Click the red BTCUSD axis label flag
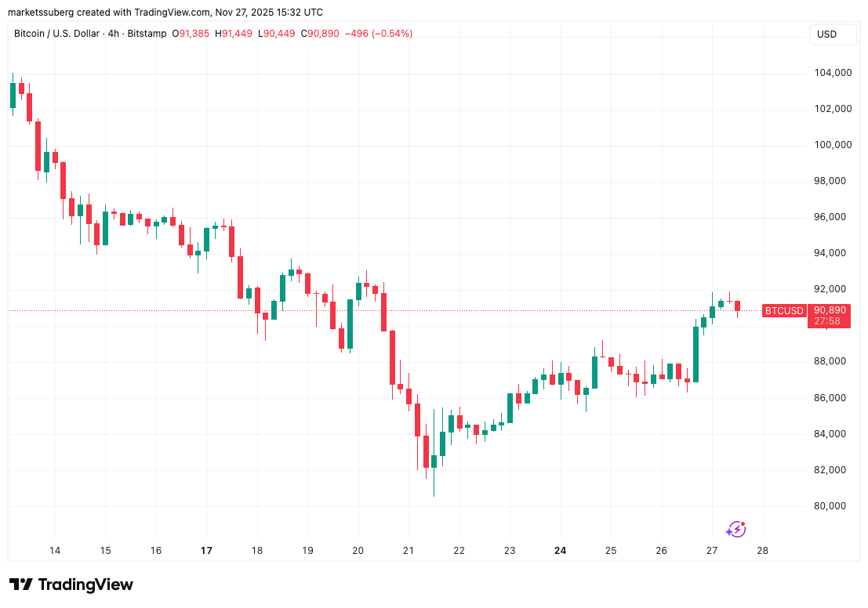868x608 pixels. [784, 311]
